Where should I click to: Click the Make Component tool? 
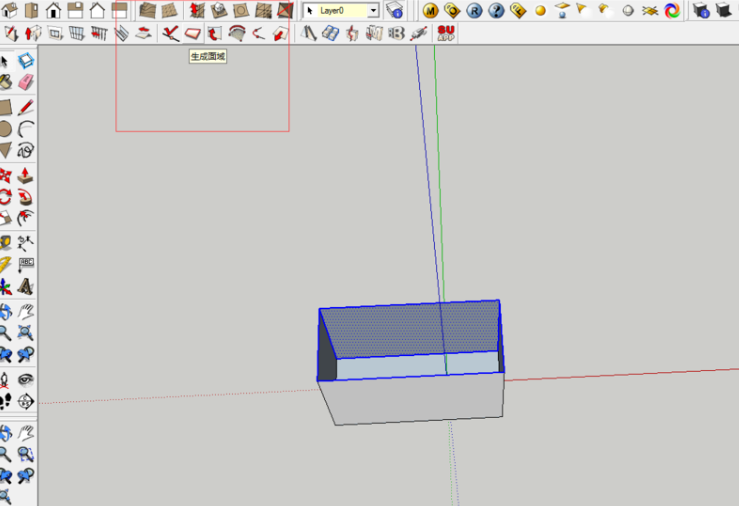[26, 61]
